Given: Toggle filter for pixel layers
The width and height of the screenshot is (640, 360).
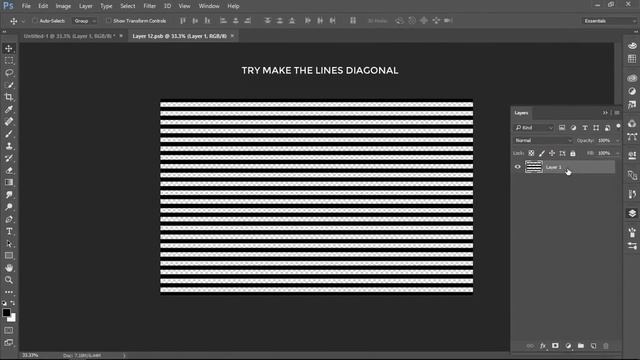Looking at the screenshot, I should point(562,128).
